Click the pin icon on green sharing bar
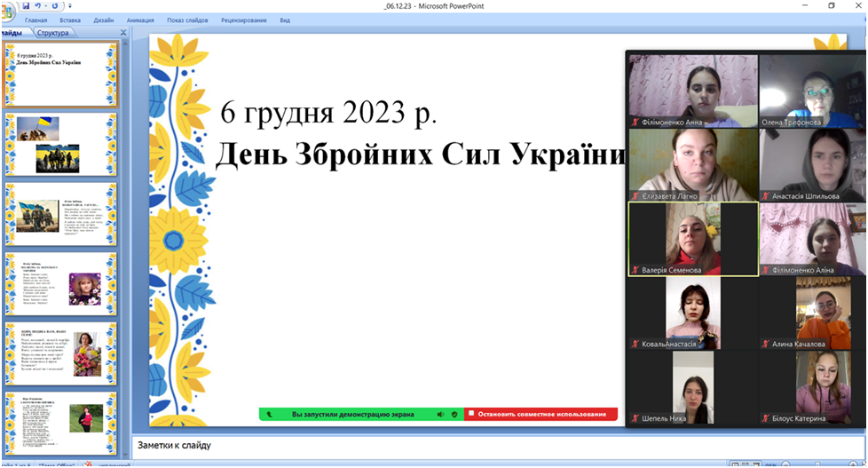Image resolution: width=868 pixels, height=468 pixels. pos(270,414)
